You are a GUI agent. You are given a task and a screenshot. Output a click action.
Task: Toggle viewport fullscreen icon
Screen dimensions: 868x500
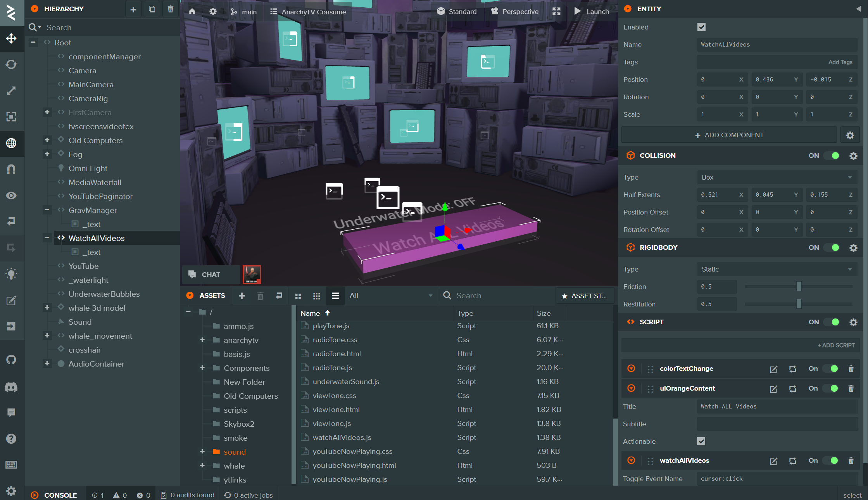556,12
